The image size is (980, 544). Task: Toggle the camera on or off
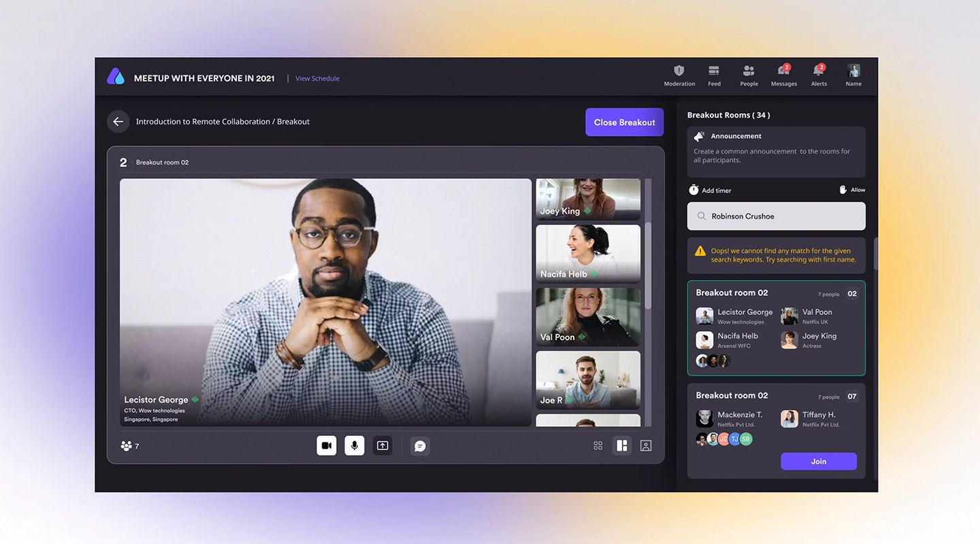click(326, 445)
